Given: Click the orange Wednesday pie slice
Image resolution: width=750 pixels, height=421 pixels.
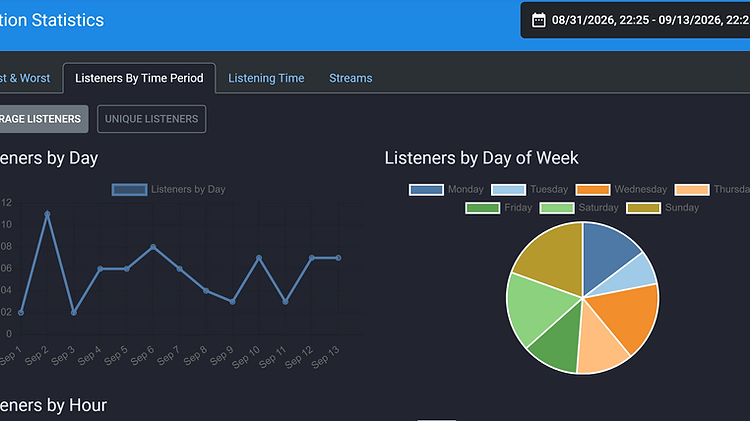Looking at the screenshot, I should [x=630, y=313].
